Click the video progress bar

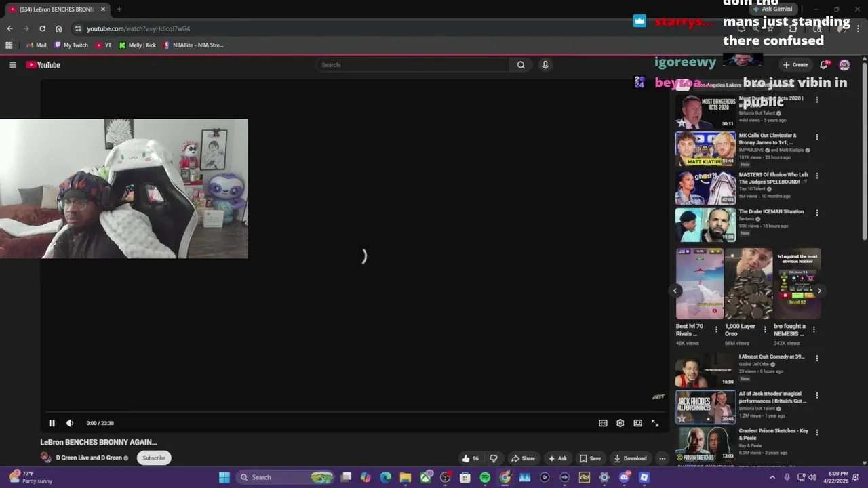(355, 411)
